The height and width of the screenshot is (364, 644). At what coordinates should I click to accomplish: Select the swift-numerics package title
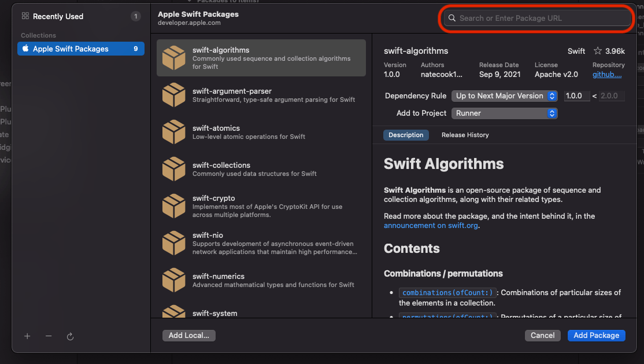coord(219,276)
